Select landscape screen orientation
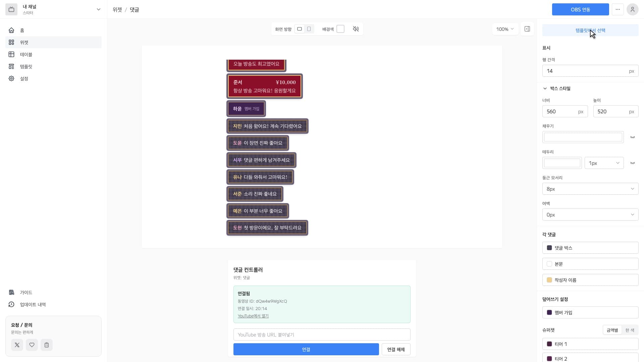Image resolution: width=644 pixels, height=362 pixels. tap(300, 29)
